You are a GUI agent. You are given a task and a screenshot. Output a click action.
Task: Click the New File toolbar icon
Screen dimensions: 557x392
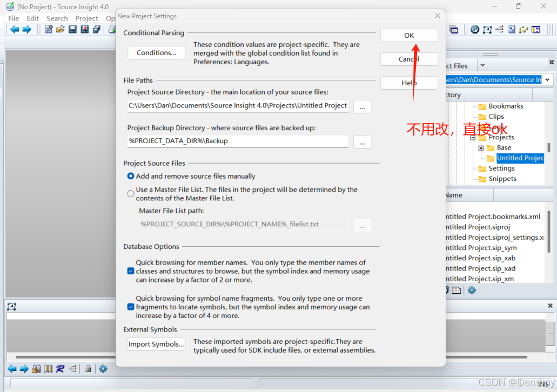coord(49,30)
